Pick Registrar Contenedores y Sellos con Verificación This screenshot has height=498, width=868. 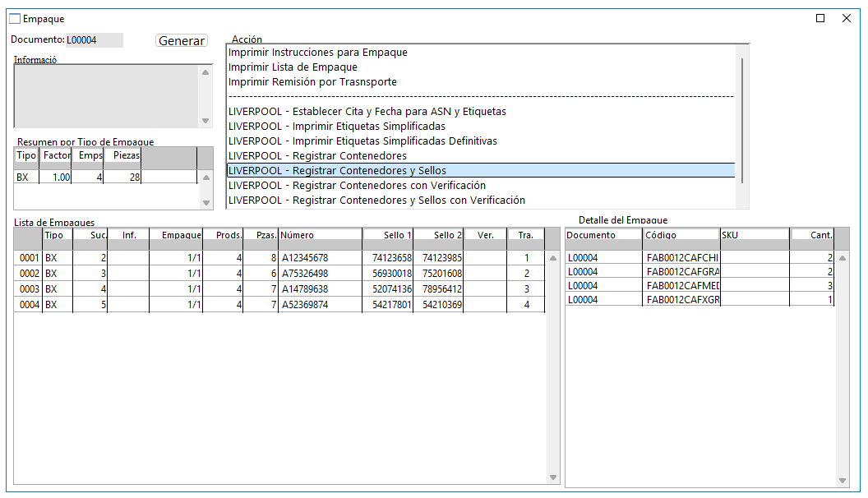(376, 201)
